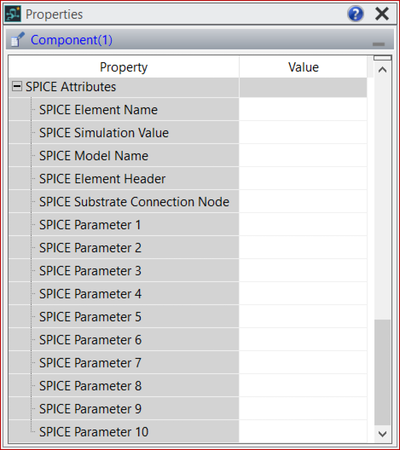Screen dimensions: 400x450
Task: Click the Value column header
Action: click(x=303, y=67)
